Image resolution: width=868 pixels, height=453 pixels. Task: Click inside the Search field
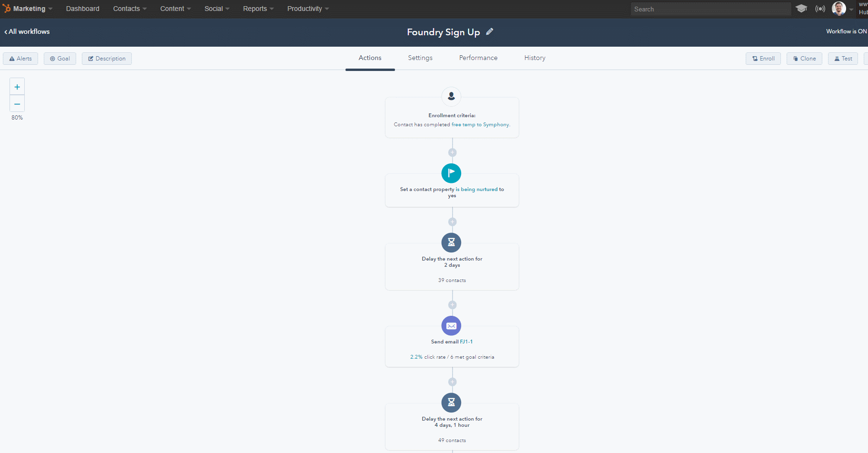click(710, 9)
